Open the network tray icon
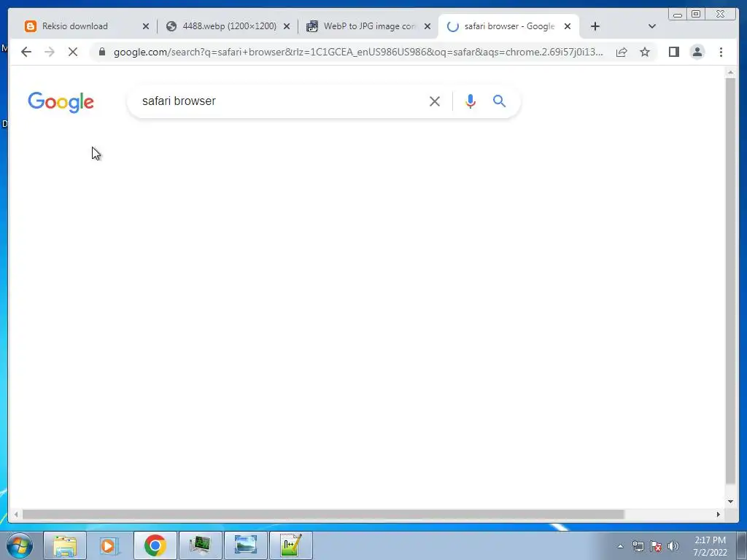747x560 pixels. (638, 546)
